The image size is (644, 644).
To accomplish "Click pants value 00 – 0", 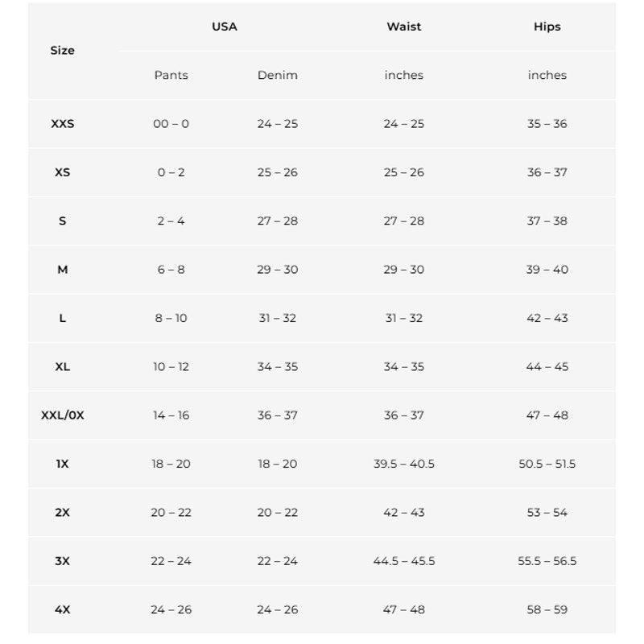I will 171,124.
